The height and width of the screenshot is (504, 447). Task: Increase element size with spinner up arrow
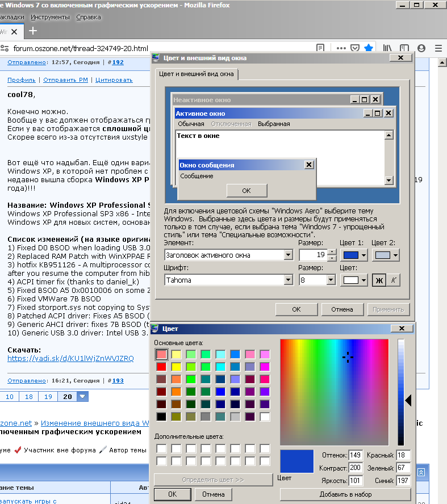(x=332, y=252)
